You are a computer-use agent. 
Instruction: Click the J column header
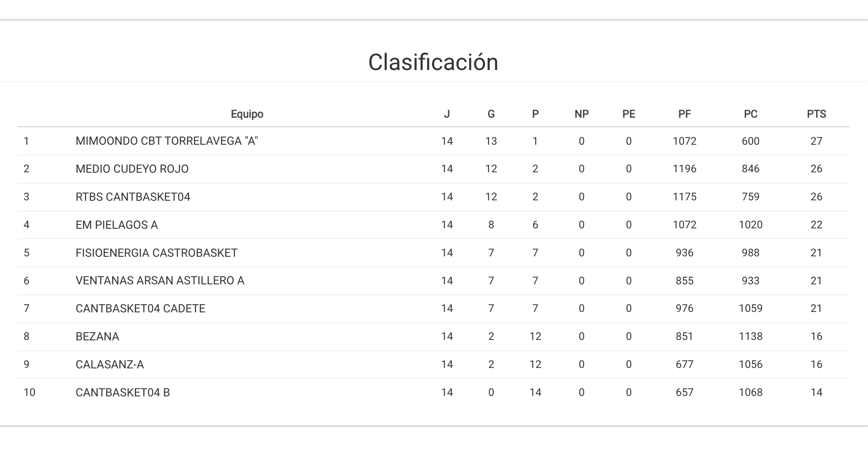[447, 114]
